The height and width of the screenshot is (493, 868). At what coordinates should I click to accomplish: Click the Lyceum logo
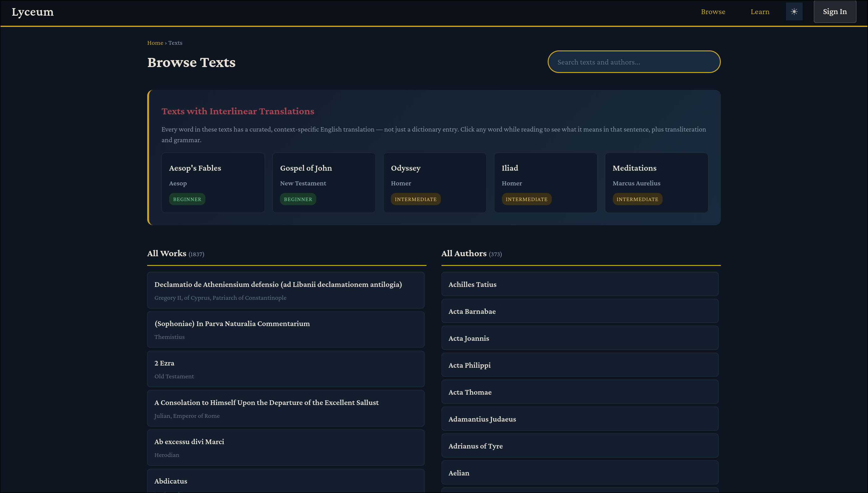pyautogui.click(x=33, y=12)
